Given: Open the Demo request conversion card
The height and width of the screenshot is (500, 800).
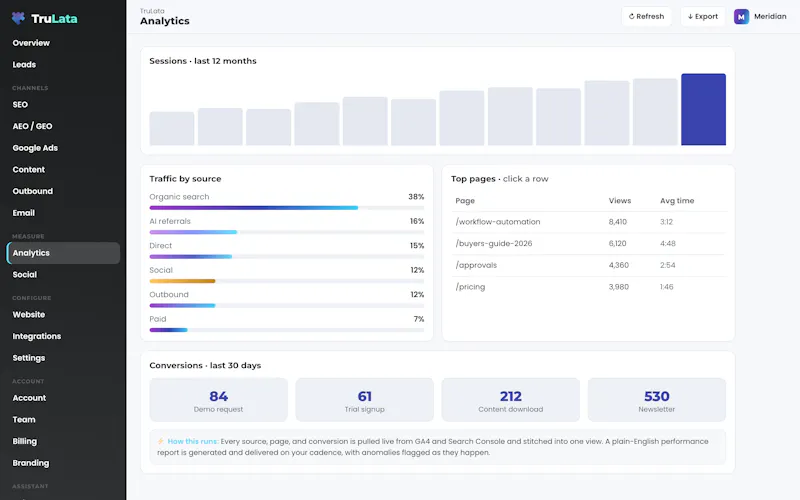Looking at the screenshot, I should (x=218, y=400).
